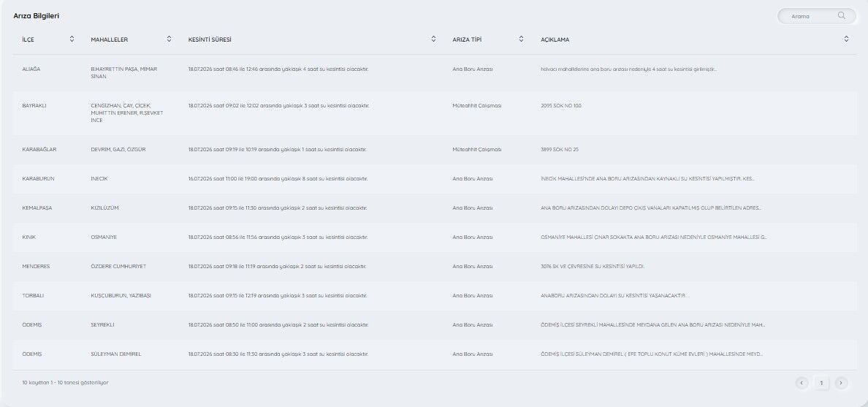Select the BAYRAKLI district cell
This screenshot has height=407, width=868.
(34, 106)
